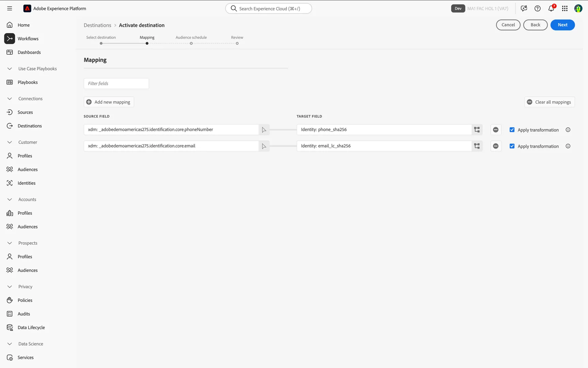
Task: Collapse the Data Science section
Action: 10,344
